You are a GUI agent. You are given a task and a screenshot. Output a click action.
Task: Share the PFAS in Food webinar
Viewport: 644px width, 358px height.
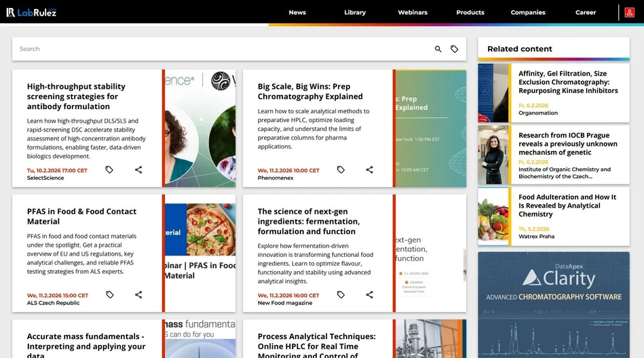pos(138,295)
